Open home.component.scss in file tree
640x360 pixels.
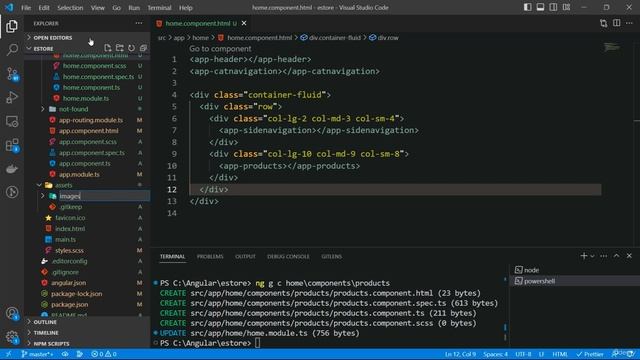coord(94,66)
